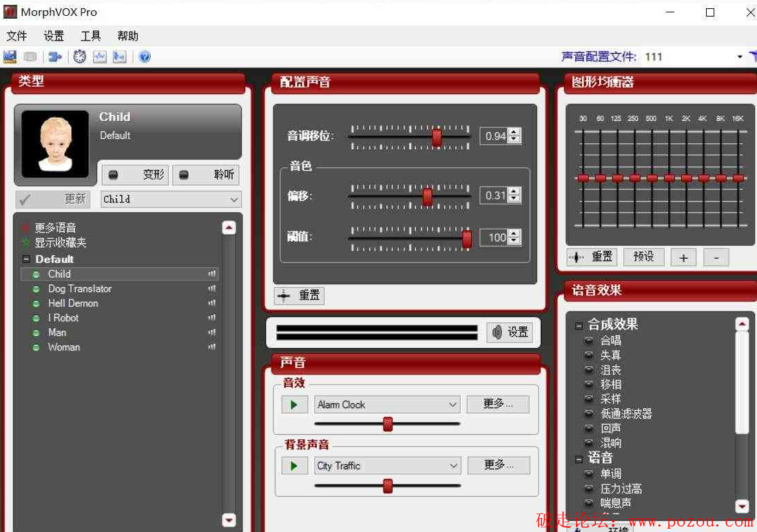Click the effects list scroll-up arrow
Viewport: 757px width, 532px height.
[742, 324]
